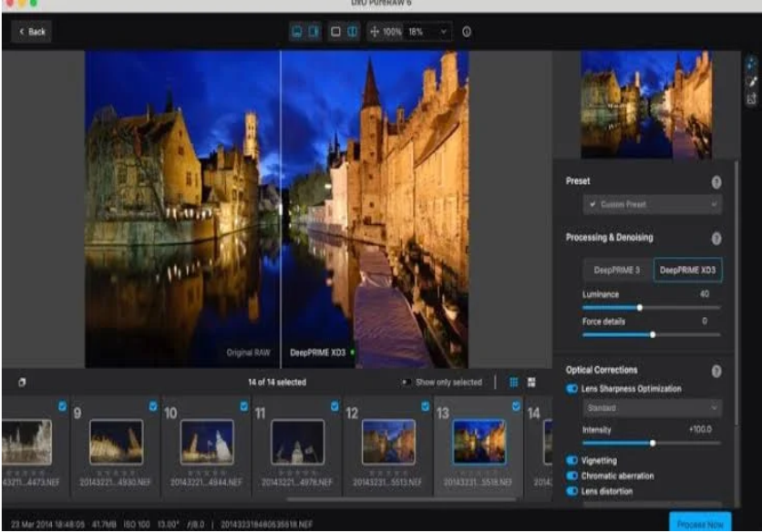The image size is (762, 532).
Task: Click the 14 of 14 selected text
Action: pos(277,383)
